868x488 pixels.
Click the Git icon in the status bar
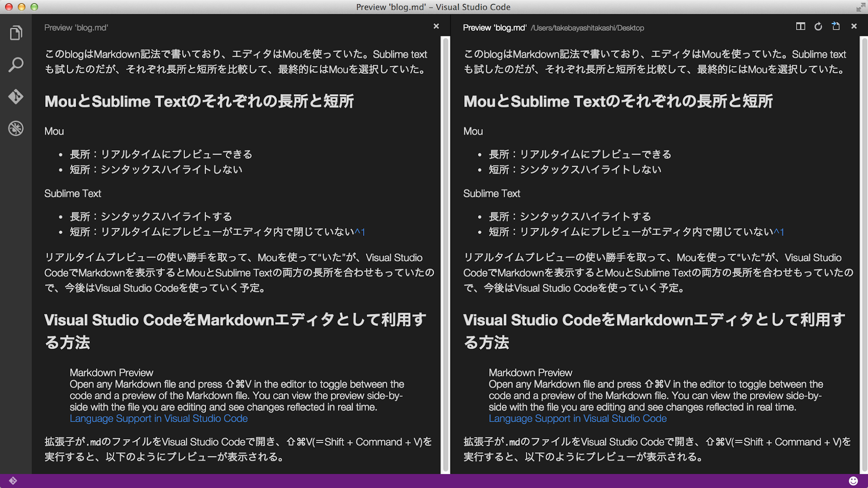[13, 481]
